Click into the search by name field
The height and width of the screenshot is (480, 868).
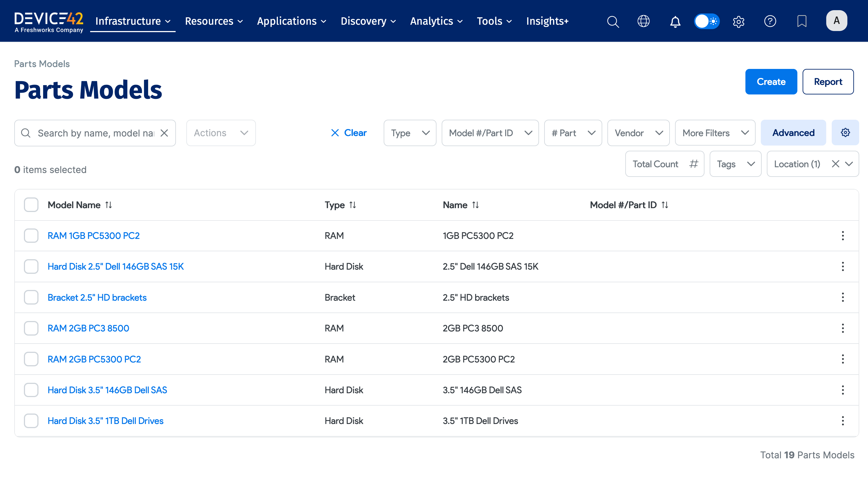pos(95,133)
